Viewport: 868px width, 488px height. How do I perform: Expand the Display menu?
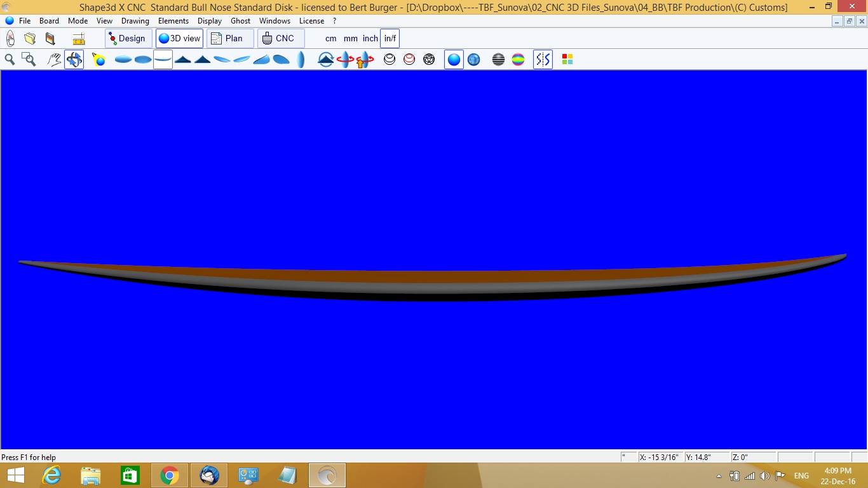[x=209, y=21]
